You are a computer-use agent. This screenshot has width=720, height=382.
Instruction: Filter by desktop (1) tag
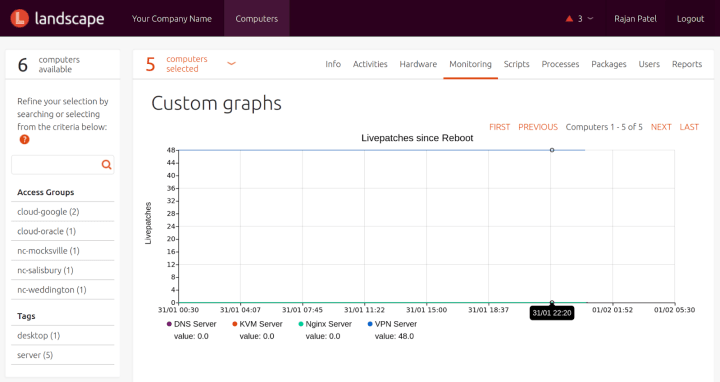click(39, 336)
